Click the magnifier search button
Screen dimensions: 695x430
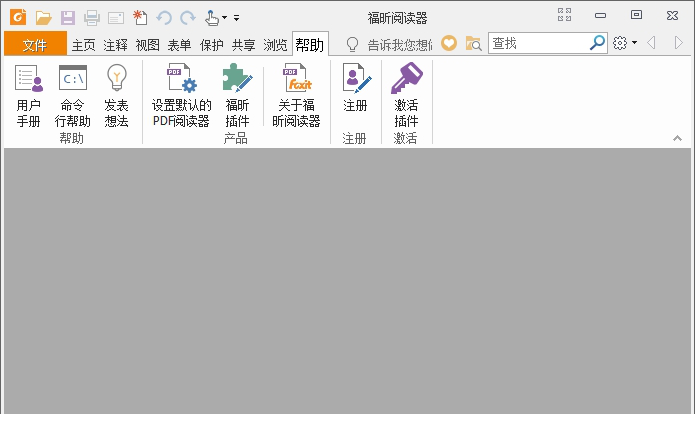tap(597, 43)
